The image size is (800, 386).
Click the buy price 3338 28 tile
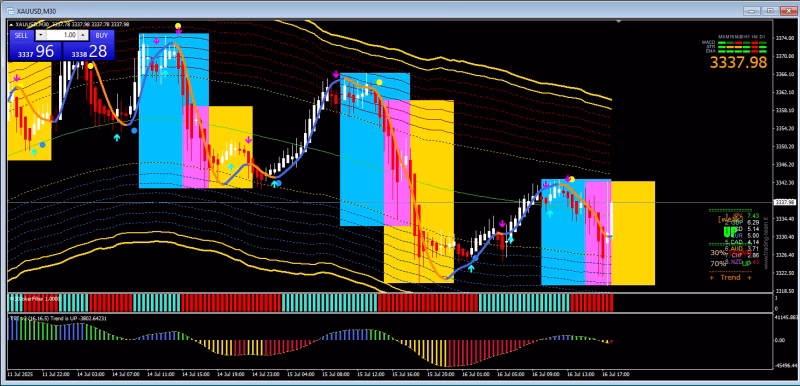[x=88, y=51]
